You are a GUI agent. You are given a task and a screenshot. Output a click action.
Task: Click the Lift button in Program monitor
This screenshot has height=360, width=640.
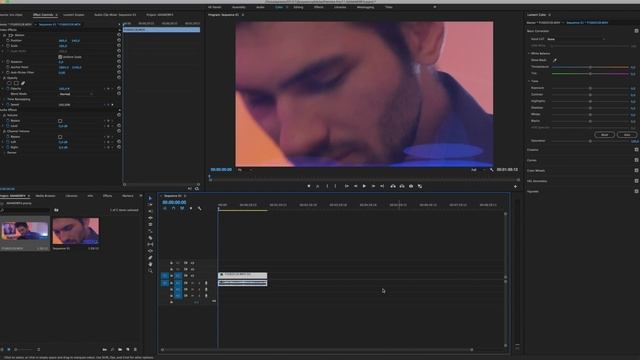393,186
